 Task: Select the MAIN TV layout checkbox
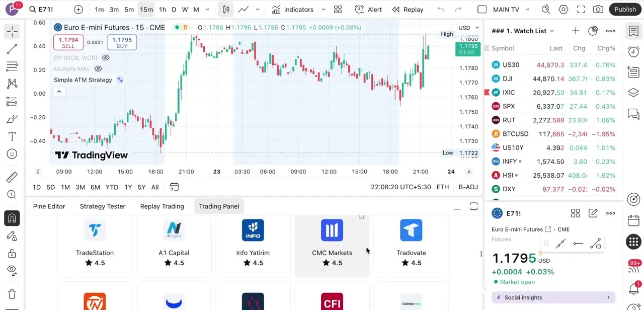click(x=482, y=10)
